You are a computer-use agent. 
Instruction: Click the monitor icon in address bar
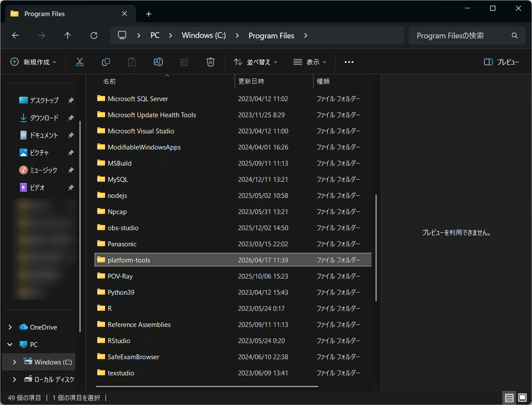[x=122, y=35]
